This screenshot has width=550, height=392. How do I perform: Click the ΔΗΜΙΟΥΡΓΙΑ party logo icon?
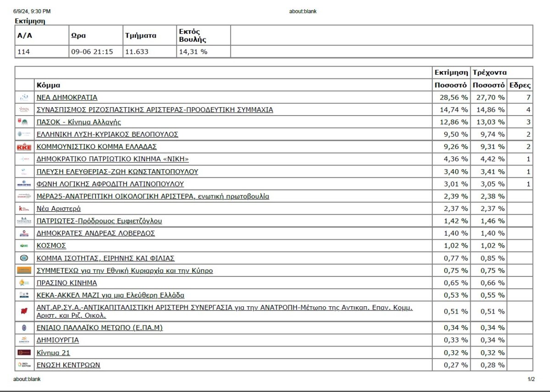click(x=24, y=340)
